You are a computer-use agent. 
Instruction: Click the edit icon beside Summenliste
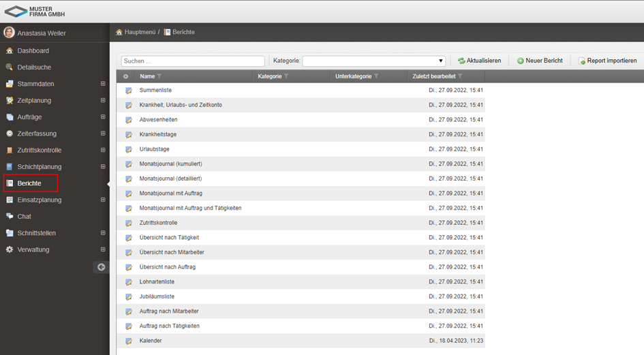click(128, 90)
